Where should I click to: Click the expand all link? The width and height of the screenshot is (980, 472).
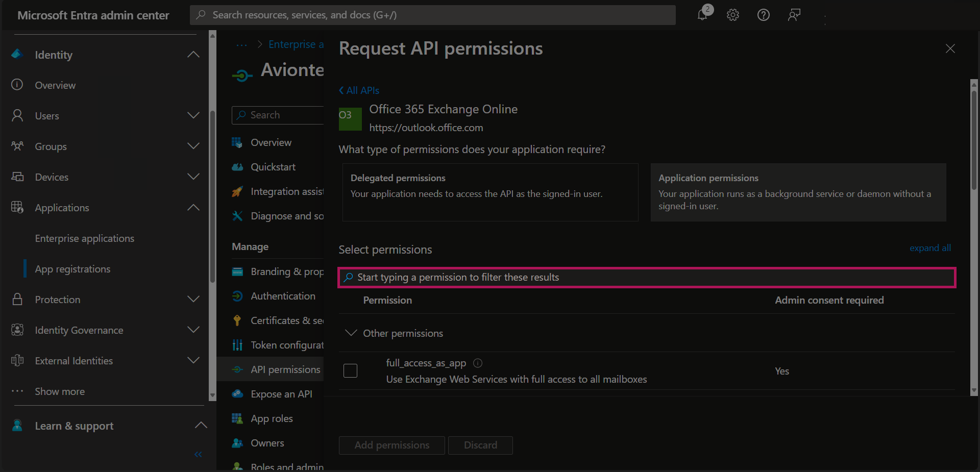(x=929, y=248)
